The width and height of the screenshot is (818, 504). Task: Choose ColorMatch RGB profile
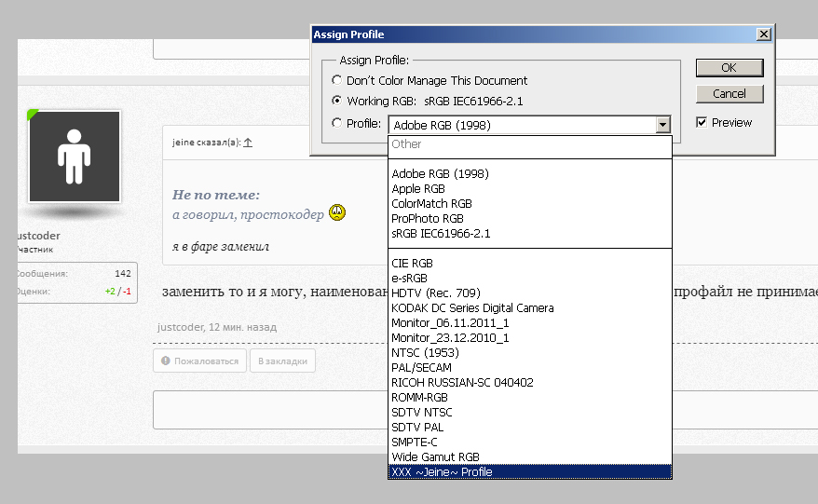[529, 203]
